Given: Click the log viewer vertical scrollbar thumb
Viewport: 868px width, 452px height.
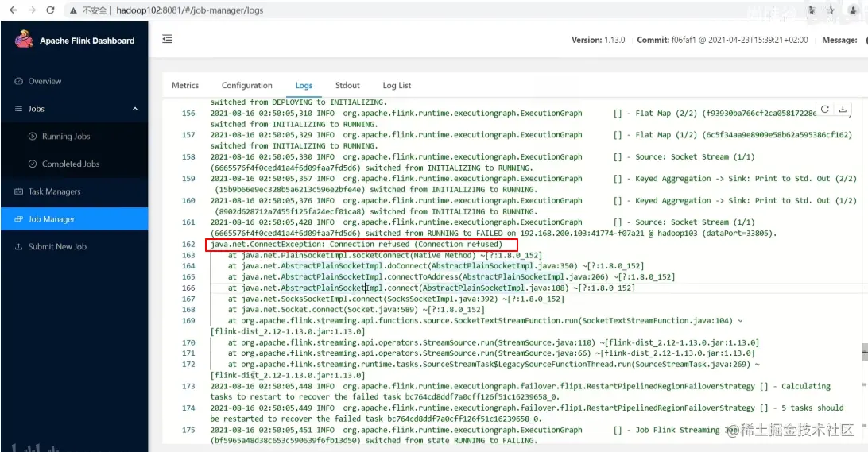Looking at the screenshot, I should [865, 352].
